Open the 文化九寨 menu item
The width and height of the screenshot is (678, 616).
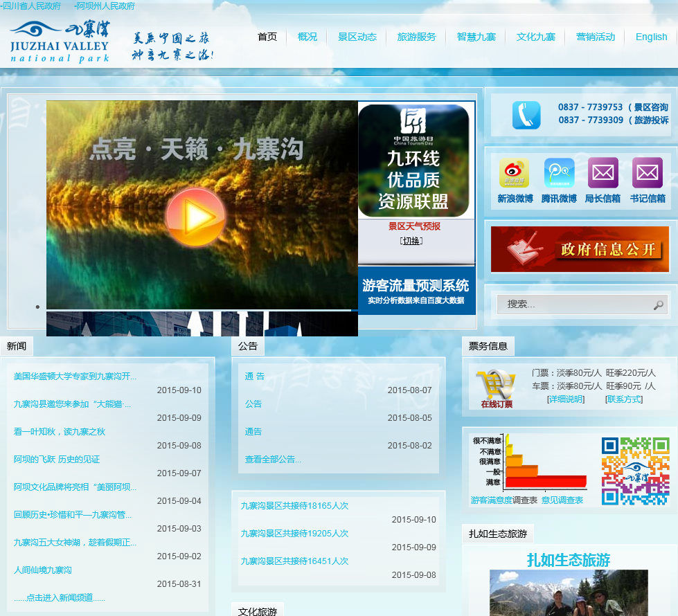pos(536,37)
